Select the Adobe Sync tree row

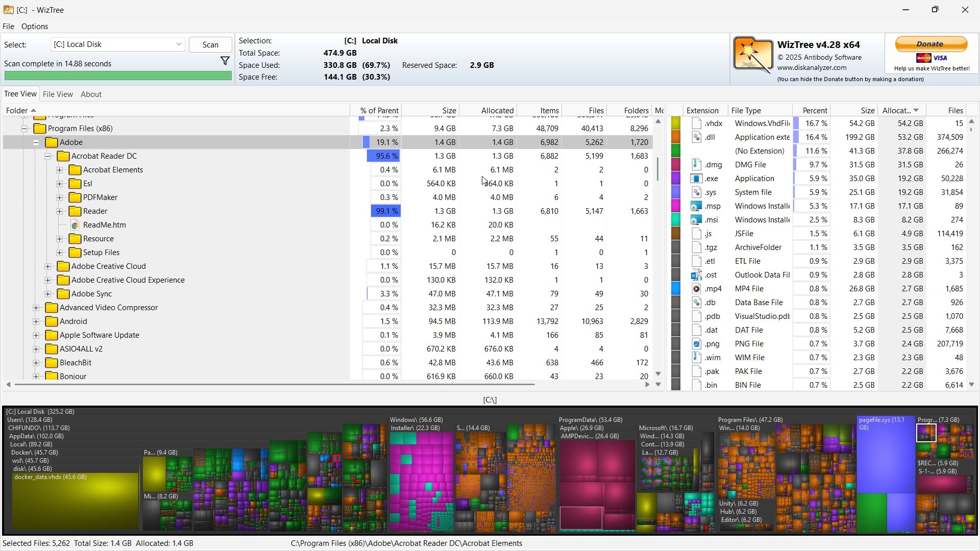pyautogui.click(x=328, y=294)
